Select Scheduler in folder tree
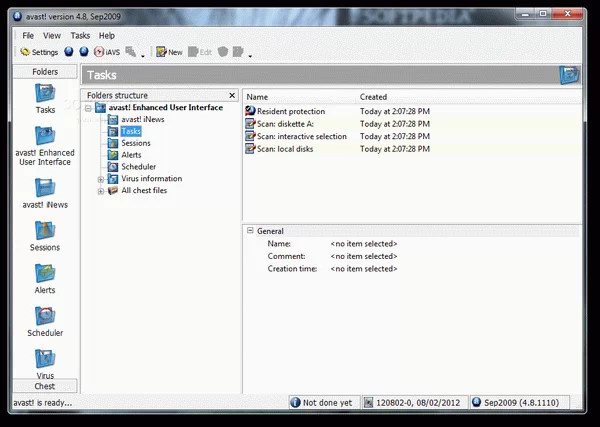The image size is (600, 427). coord(139,167)
